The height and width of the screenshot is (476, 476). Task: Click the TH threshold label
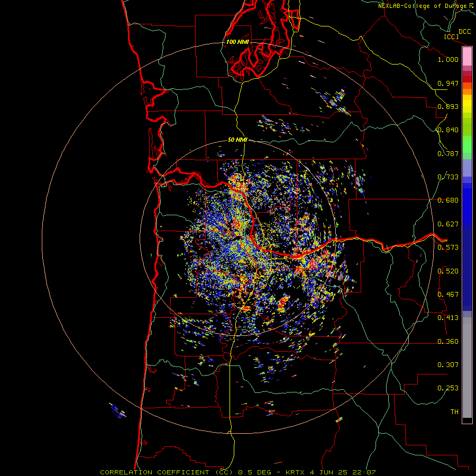click(454, 412)
